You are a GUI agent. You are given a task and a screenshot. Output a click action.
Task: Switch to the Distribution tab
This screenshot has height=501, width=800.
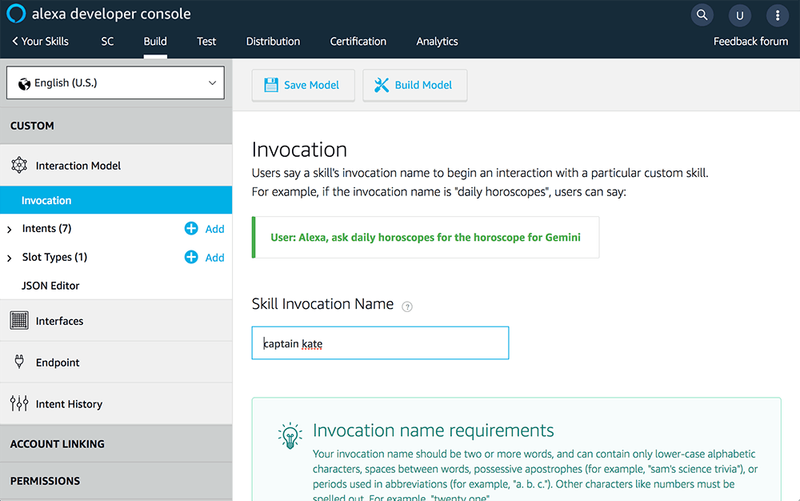(273, 41)
